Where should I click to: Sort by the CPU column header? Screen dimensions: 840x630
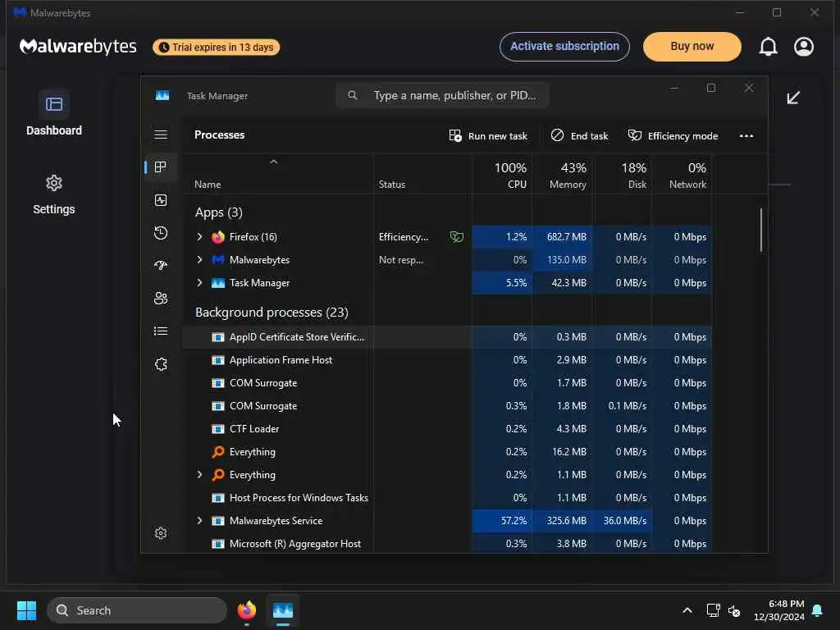pyautogui.click(x=503, y=176)
